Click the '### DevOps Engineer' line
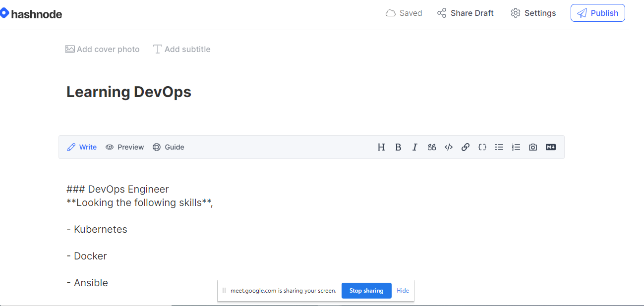The image size is (644, 306). point(118,189)
